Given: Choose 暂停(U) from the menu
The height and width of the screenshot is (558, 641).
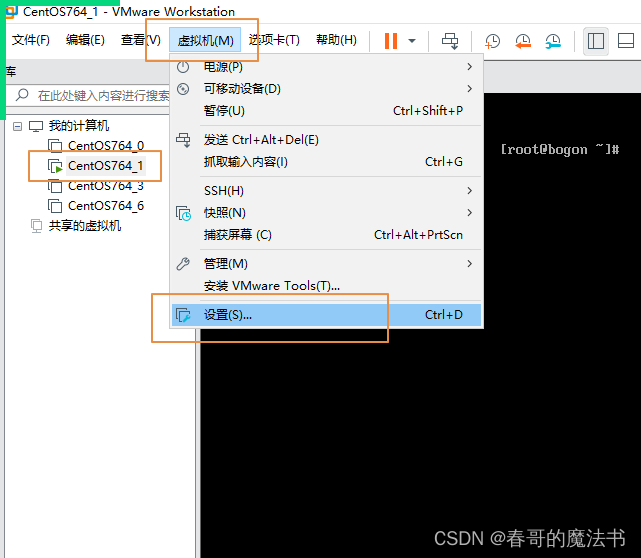Looking at the screenshot, I should (x=326, y=111).
